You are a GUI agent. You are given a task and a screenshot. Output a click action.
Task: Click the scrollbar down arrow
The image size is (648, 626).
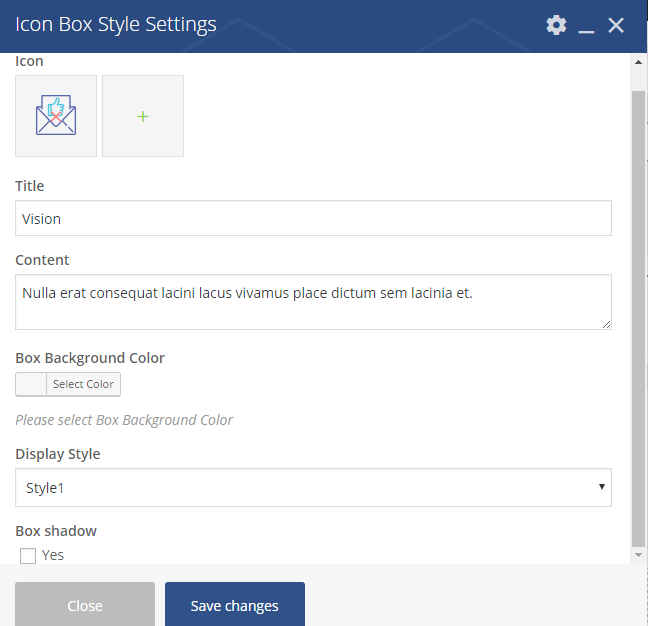639,554
